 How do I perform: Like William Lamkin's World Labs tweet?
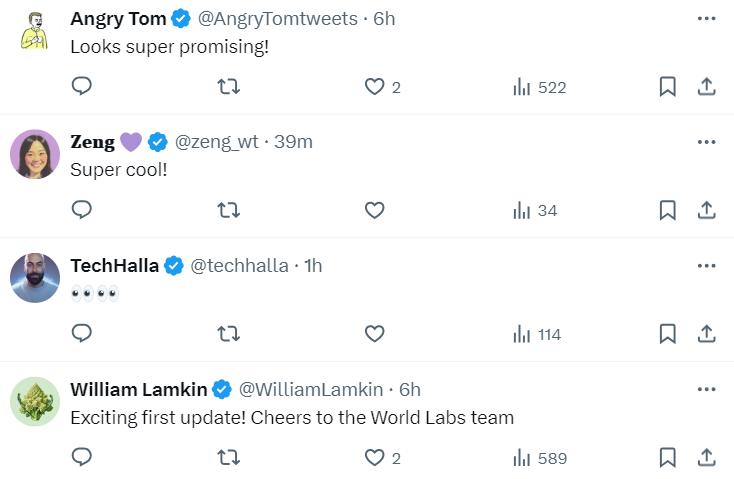point(374,458)
